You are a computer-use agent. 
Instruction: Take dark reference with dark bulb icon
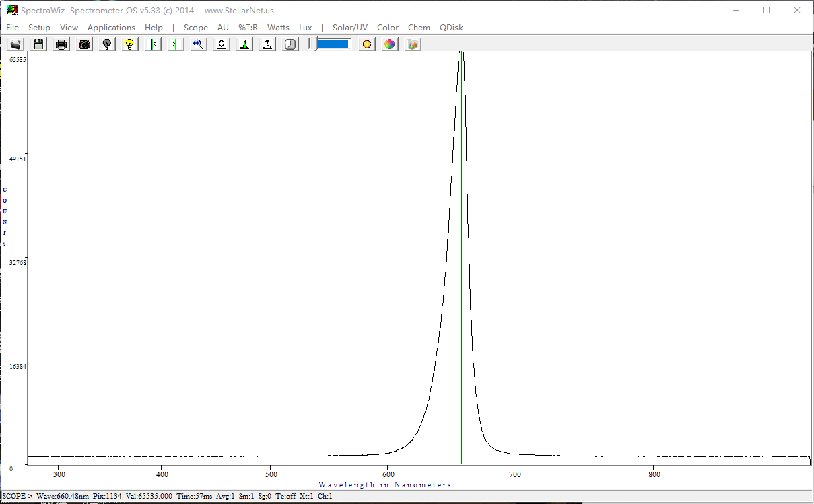click(106, 44)
